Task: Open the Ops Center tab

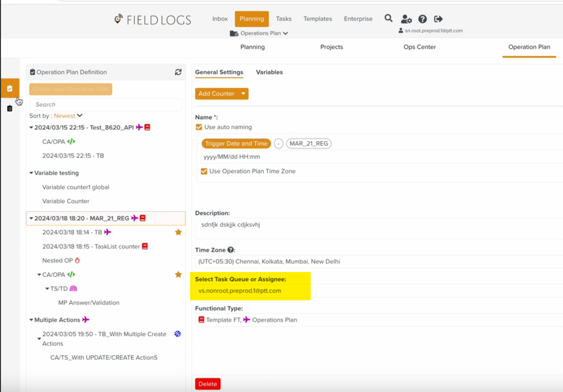Action: (419, 47)
